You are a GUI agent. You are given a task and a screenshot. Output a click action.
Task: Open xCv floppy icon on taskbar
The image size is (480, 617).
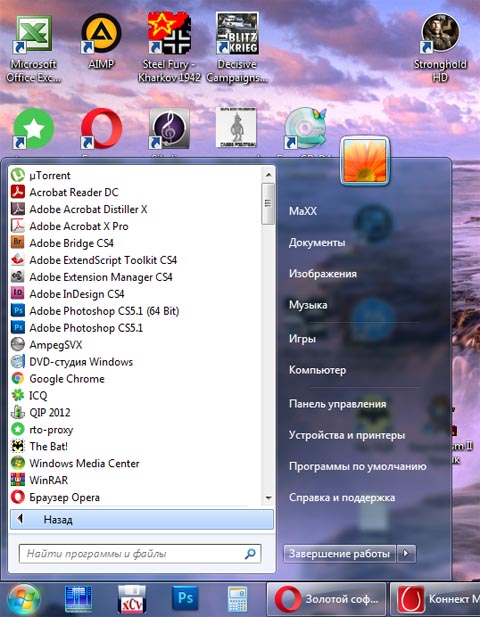point(132,599)
